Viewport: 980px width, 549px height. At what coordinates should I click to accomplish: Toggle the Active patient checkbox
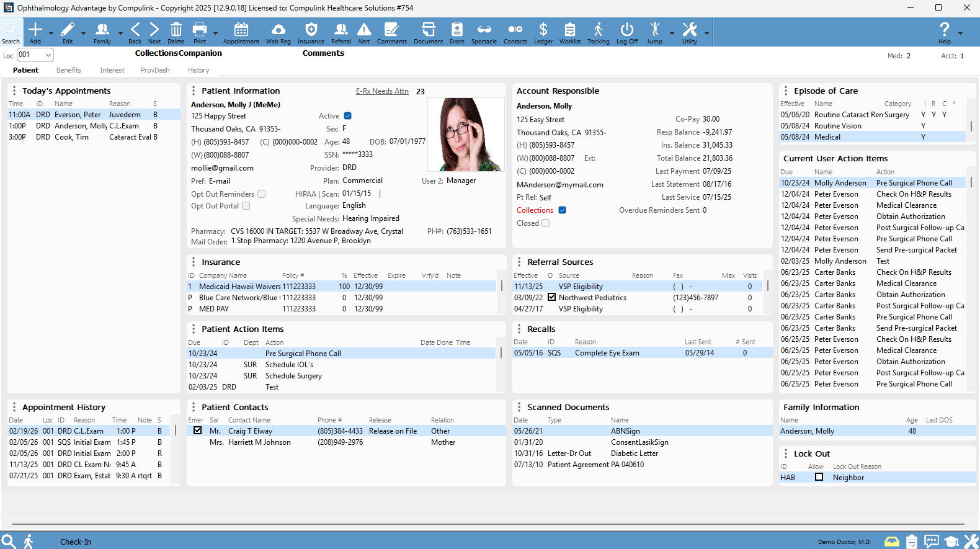(348, 116)
